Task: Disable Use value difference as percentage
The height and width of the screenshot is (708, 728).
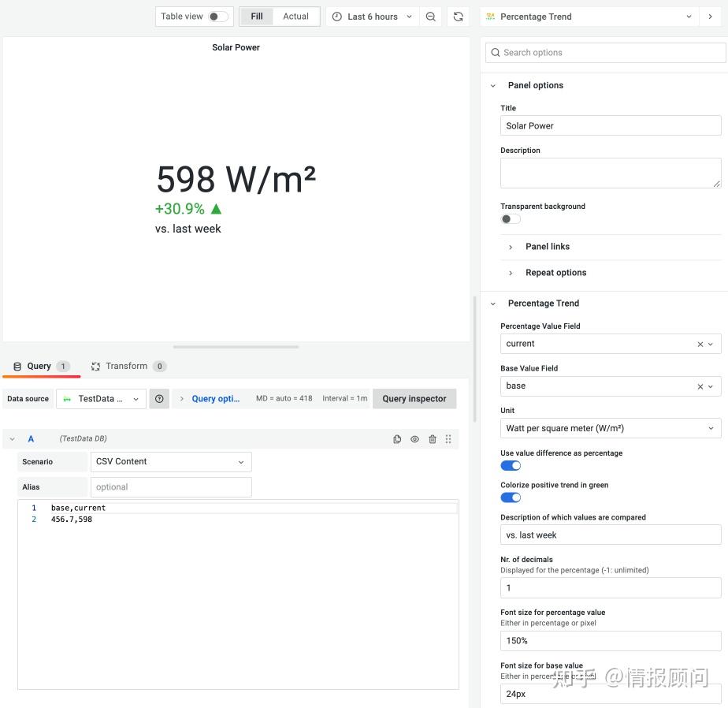Action: (511, 465)
